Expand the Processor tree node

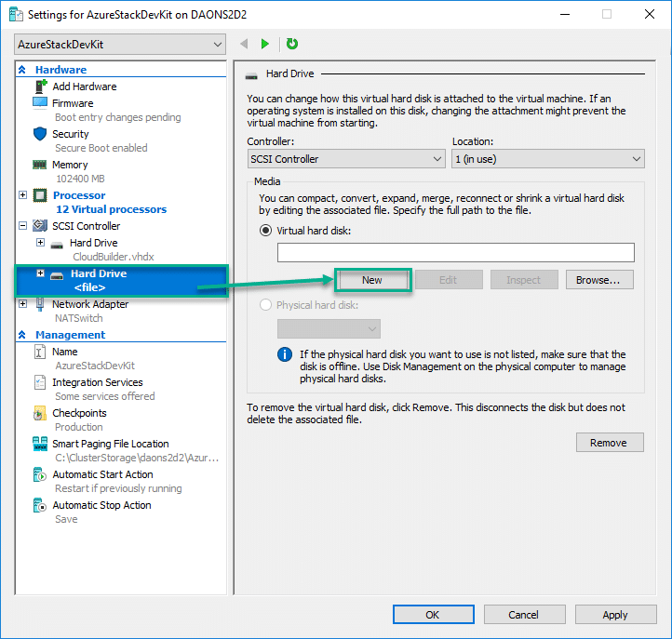23,195
